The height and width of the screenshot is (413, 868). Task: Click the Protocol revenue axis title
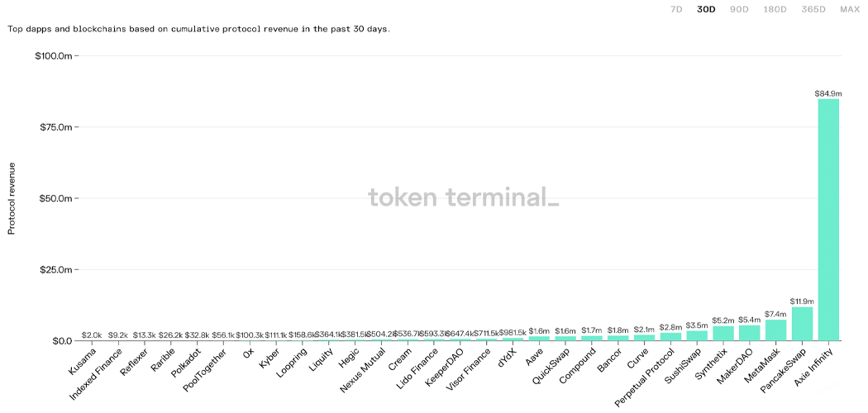coord(12,198)
